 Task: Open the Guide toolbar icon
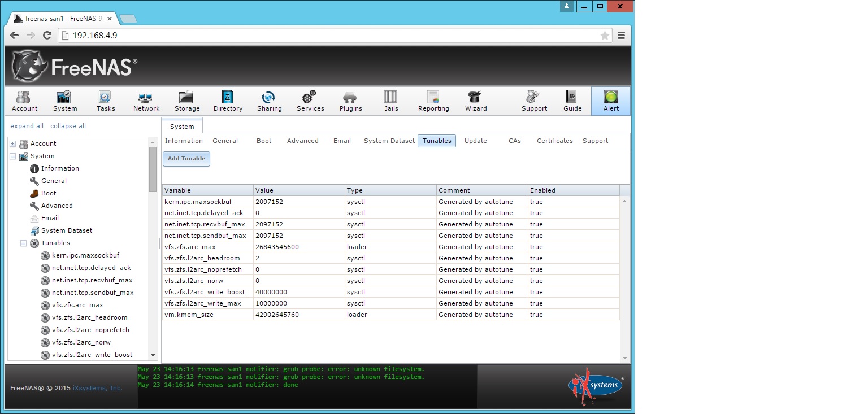572,101
